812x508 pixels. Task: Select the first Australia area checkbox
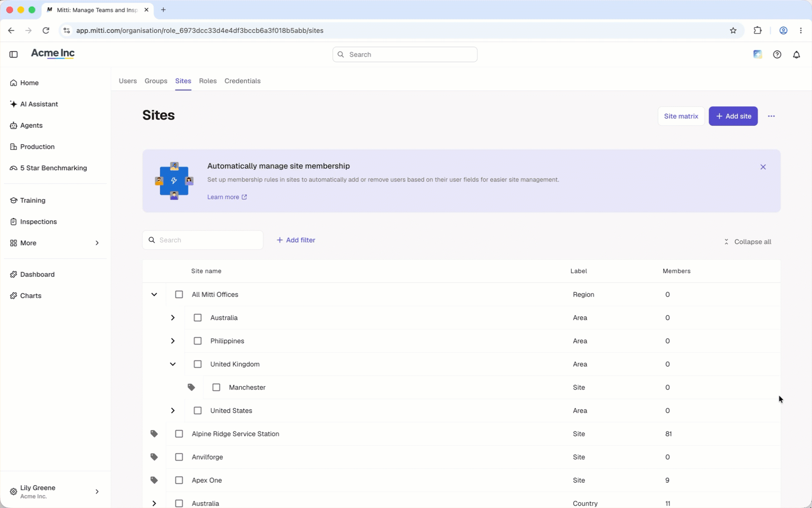[198, 318]
